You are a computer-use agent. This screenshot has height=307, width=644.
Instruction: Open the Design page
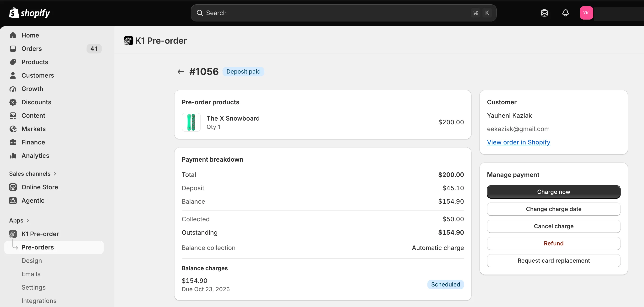click(32, 261)
